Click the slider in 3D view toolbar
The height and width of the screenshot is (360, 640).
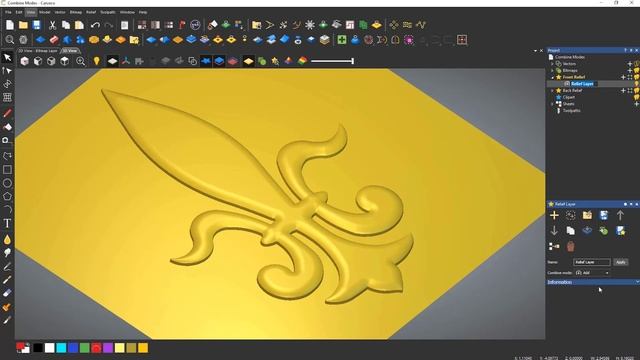click(x=332, y=61)
